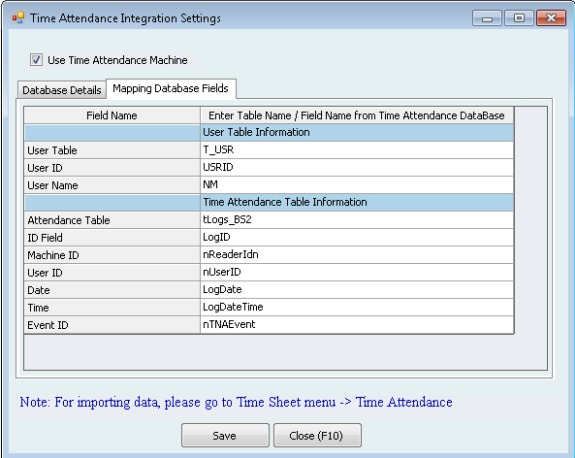Click the Save button
The width and height of the screenshot is (575, 458).
[225, 435]
